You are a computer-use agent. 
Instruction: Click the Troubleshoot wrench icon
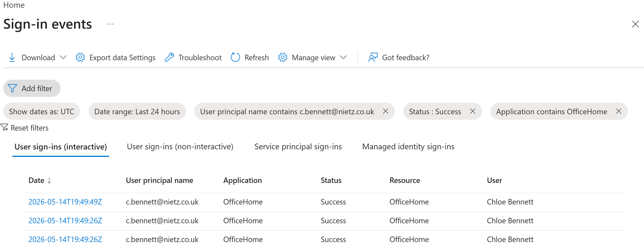point(169,57)
